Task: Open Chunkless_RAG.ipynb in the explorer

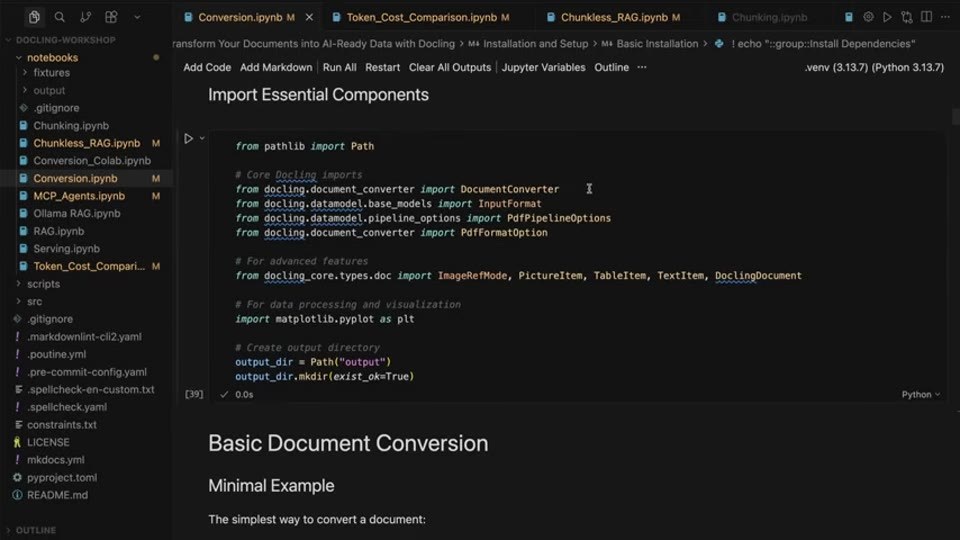Action: pos(86,143)
